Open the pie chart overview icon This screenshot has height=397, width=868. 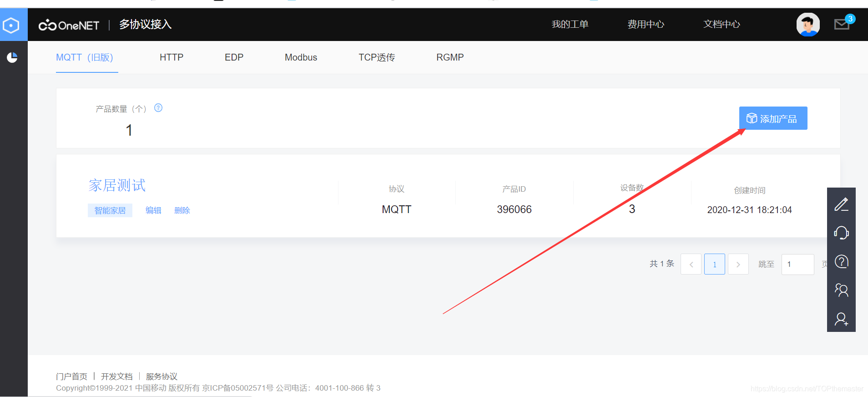[12, 57]
